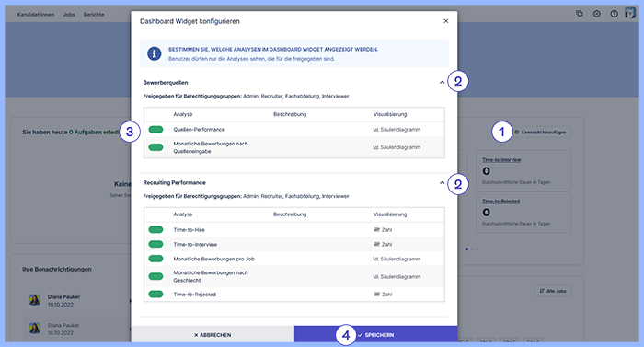644x347 pixels.
Task: Click the sort icon on Alle Jobs
Action: (542, 291)
